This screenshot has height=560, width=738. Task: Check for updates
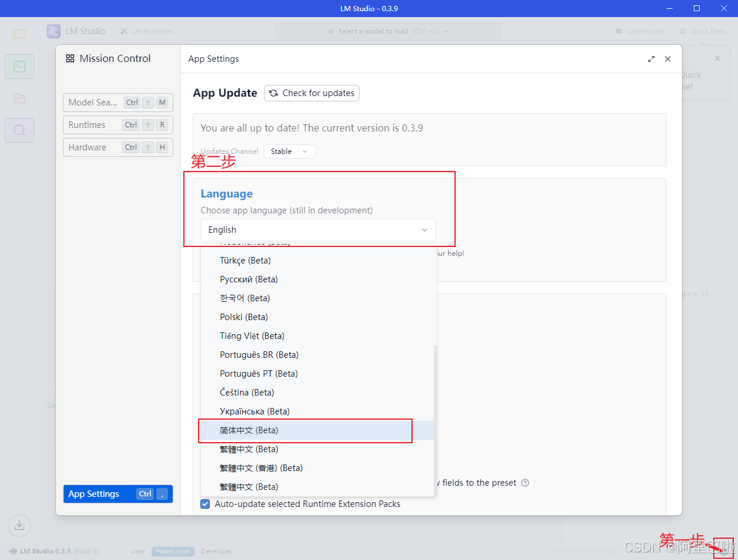312,93
